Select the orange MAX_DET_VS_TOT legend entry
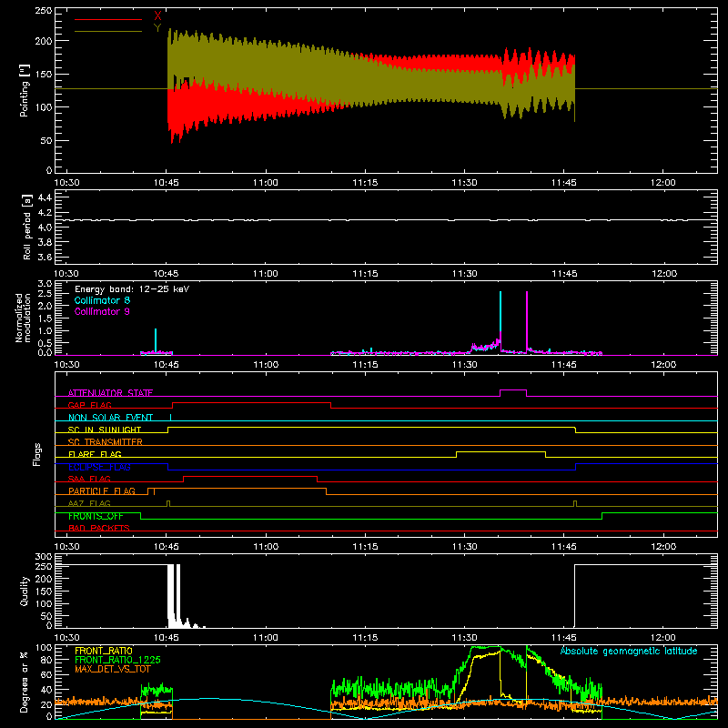 113,669
